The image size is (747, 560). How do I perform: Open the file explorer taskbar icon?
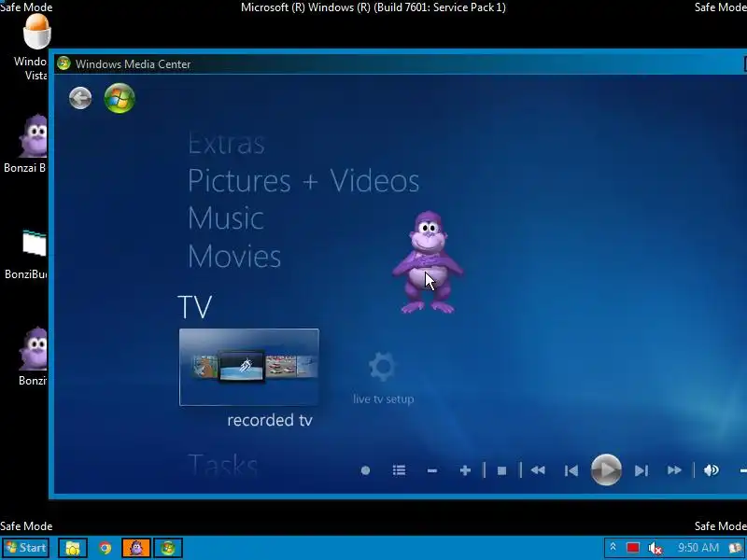tap(73, 548)
